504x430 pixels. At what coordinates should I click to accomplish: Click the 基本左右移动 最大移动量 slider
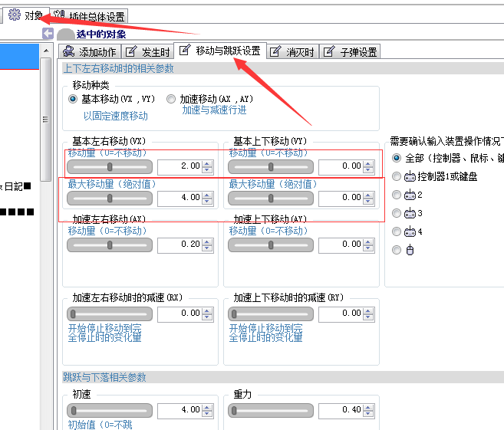point(110,199)
